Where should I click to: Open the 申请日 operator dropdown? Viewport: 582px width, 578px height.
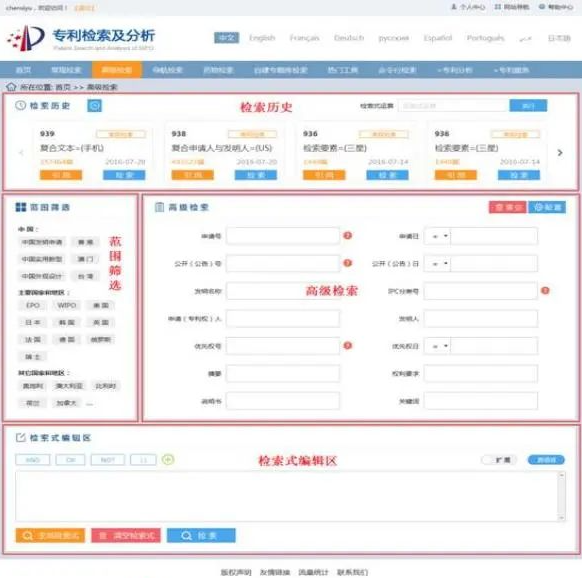[x=437, y=236]
